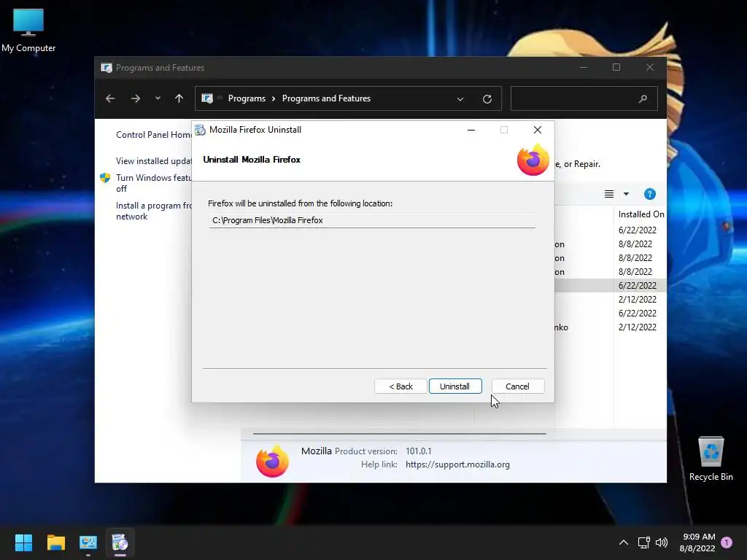
Task: Minimize the Mozilla Firefox Uninstall dialog
Action: click(x=471, y=130)
